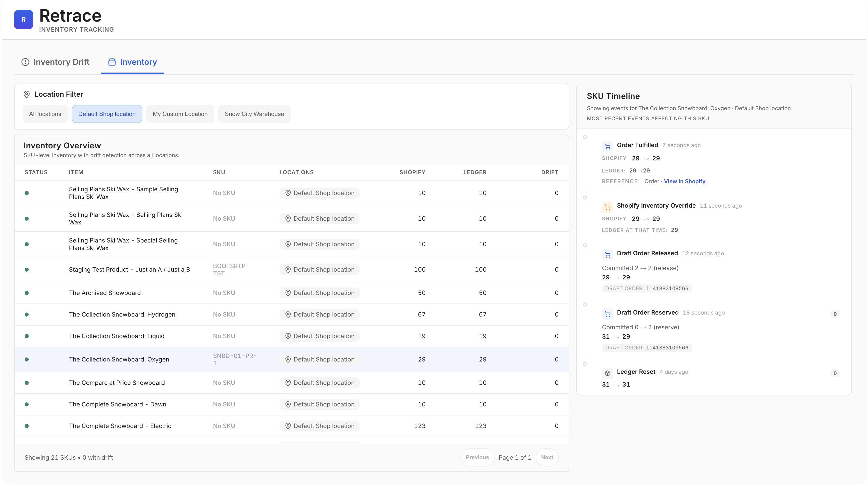This screenshot has width=868, height=486.
Task: Click the location pin icon in the Hydrogen row
Action: tap(288, 315)
